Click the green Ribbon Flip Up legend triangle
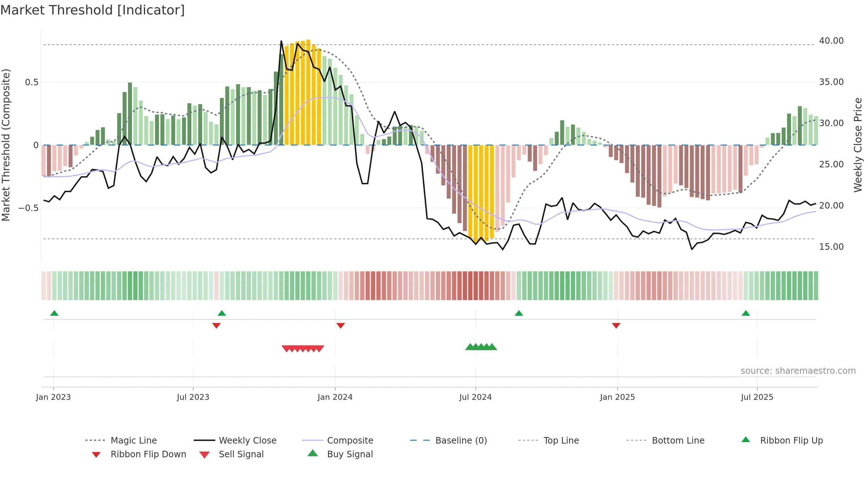This screenshot has width=868, height=488. point(746,440)
